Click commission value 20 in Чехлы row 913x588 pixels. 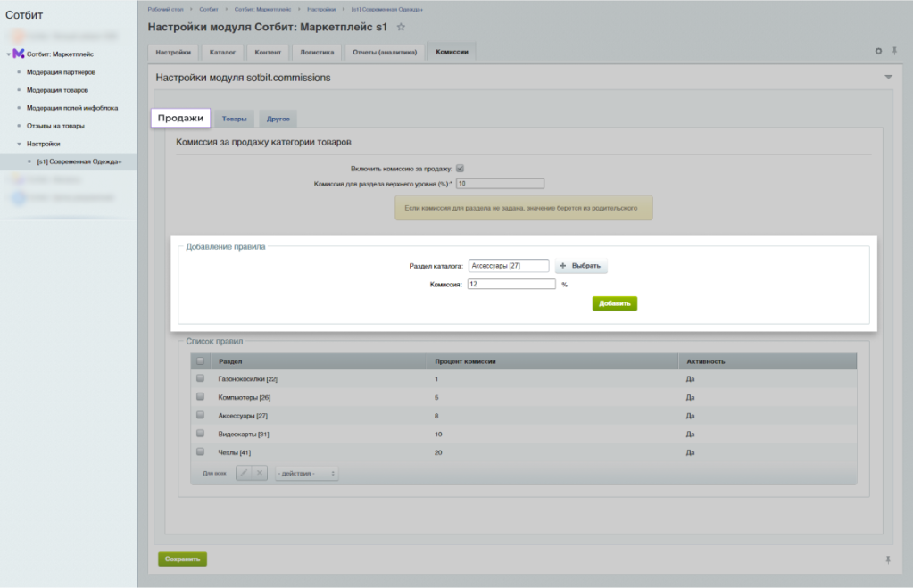(x=438, y=452)
